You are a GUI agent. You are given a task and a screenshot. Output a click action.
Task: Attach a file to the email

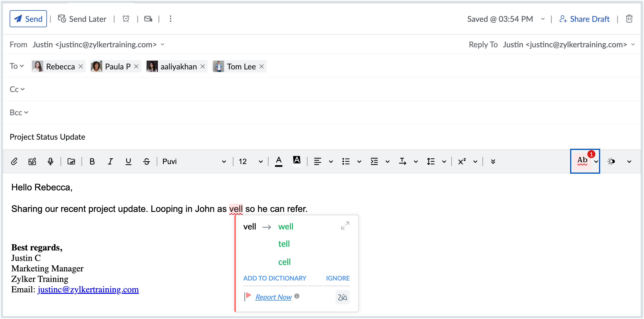coord(14,161)
